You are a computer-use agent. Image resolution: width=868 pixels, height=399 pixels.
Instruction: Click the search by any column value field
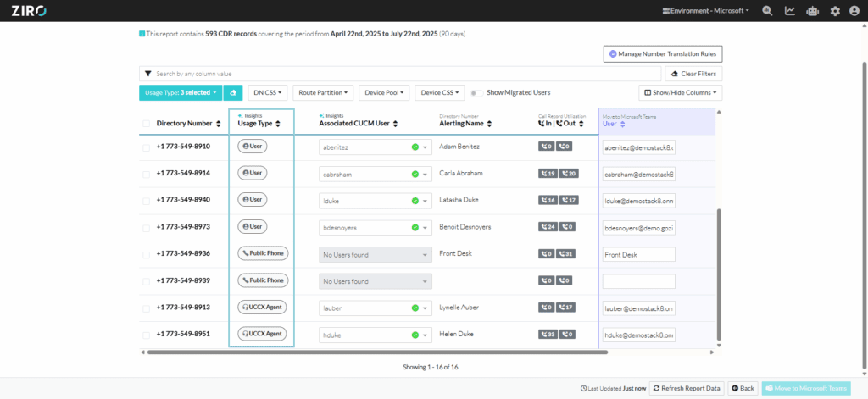[x=400, y=74]
